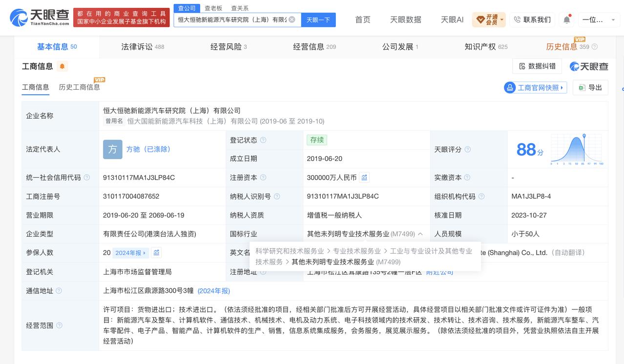The image size is (624, 364).
Task: Open 天眼数据 in the top navigation
Action: (x=406, y=20)
